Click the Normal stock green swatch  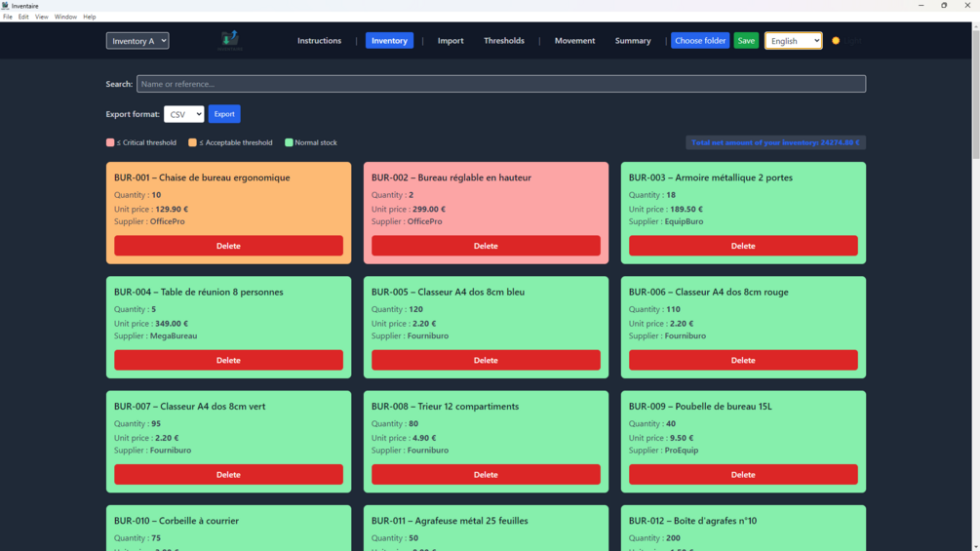click(289, 142)
